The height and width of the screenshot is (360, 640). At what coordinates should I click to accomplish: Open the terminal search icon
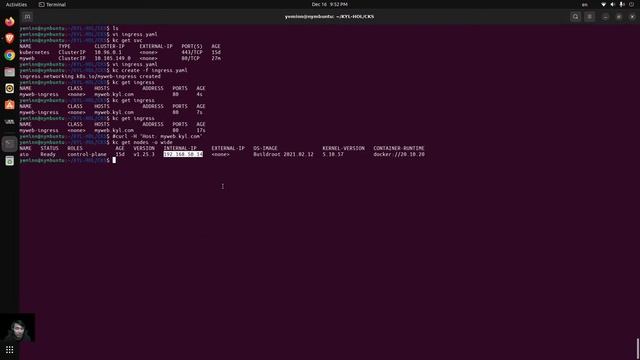tap(576, 17)
